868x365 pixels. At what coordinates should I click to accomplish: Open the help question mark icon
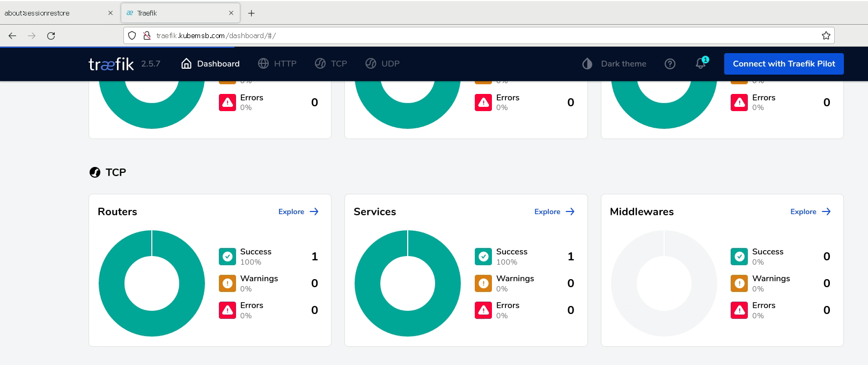tap(670, 64)
